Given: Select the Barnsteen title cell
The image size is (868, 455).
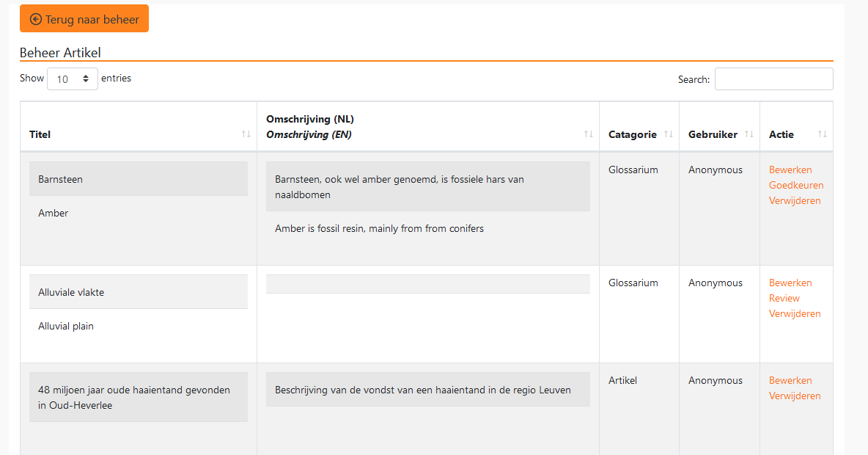Looking at the screenshot, I should click(138, 179).
